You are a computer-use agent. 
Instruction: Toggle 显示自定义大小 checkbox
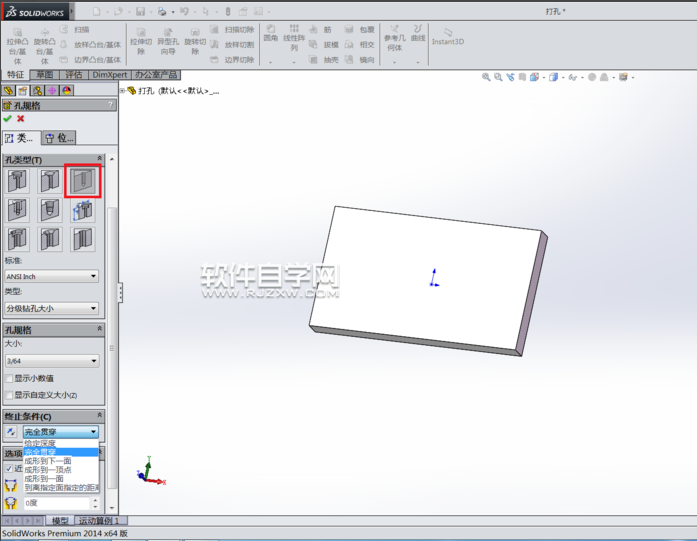tap(9, 395)
